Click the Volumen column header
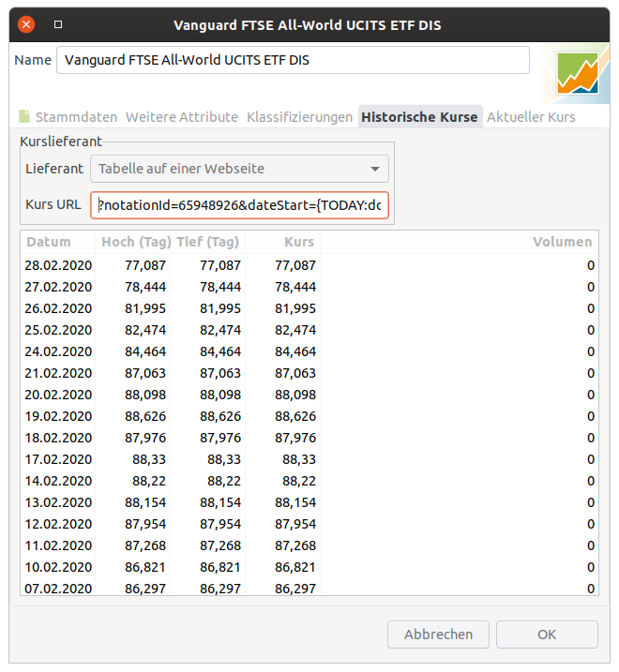This screenshot has width=619, height=672. pyautogui.click(x=459, y=242)
